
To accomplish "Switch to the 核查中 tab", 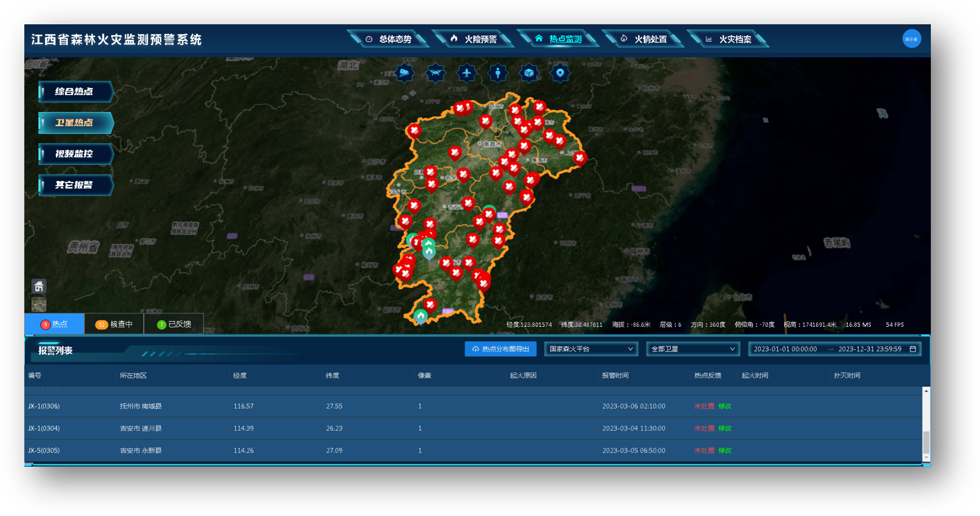I will [x=114, y=324].
